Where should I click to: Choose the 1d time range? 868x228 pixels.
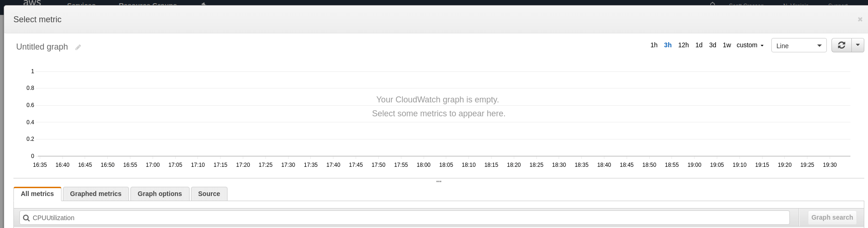[699, 45]
